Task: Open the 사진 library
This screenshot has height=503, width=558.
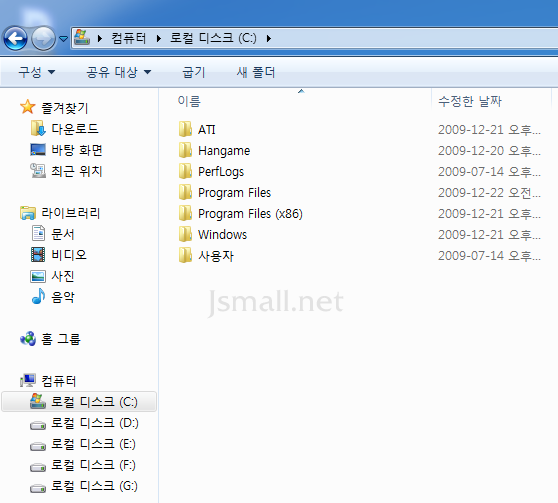Action: click(x=63, y=276)
